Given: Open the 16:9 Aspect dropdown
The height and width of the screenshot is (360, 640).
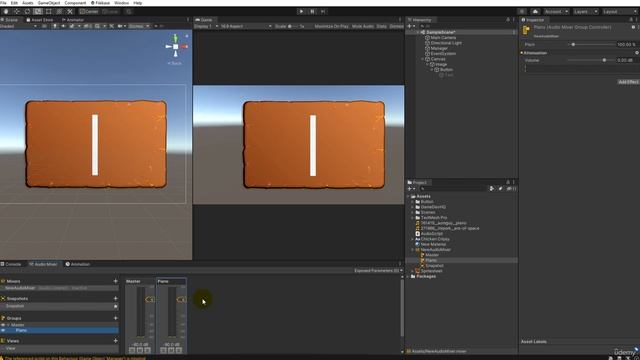Looking at the screenshot, I should tap(246, 26).
